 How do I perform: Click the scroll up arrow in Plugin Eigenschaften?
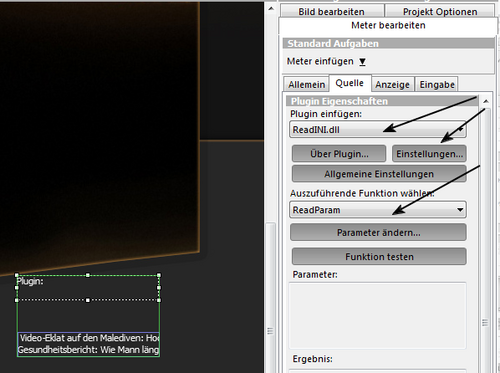[486, 101]
